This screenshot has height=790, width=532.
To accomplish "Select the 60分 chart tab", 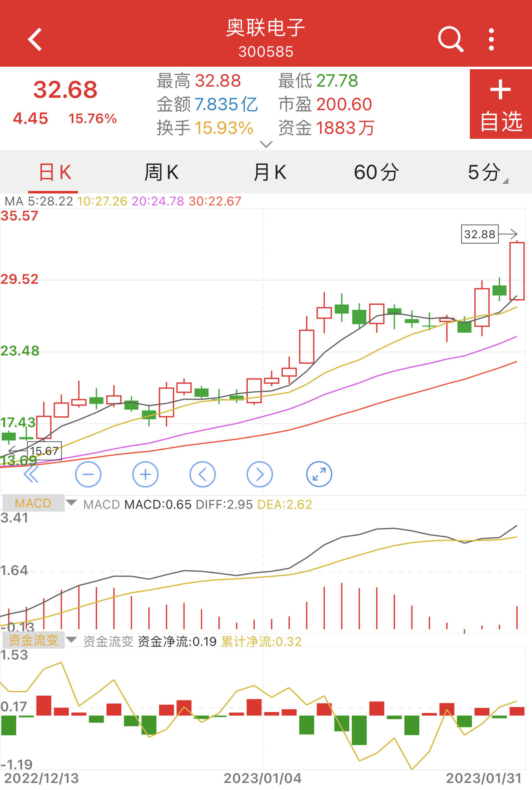I will pos(376,172).
